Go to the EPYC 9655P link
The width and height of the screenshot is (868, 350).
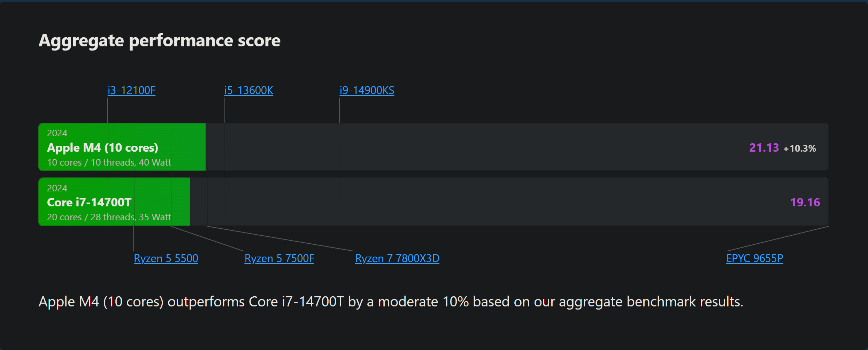[x=754, y=258]
